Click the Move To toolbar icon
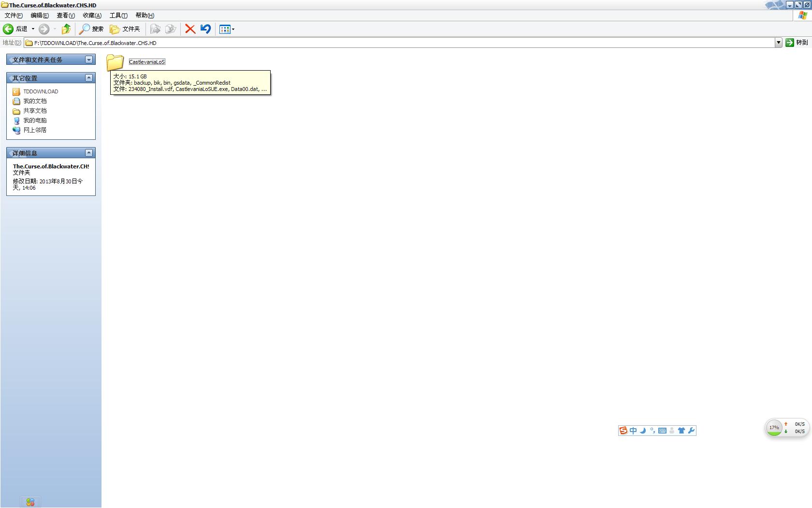This screenshot has width=812, height=508. coord(155,29)
